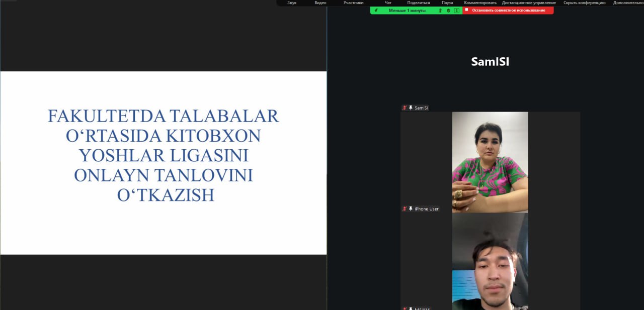644x310 pixels.
Task: Click the pin icon next to iPhone User
Action: click(411, 209)
